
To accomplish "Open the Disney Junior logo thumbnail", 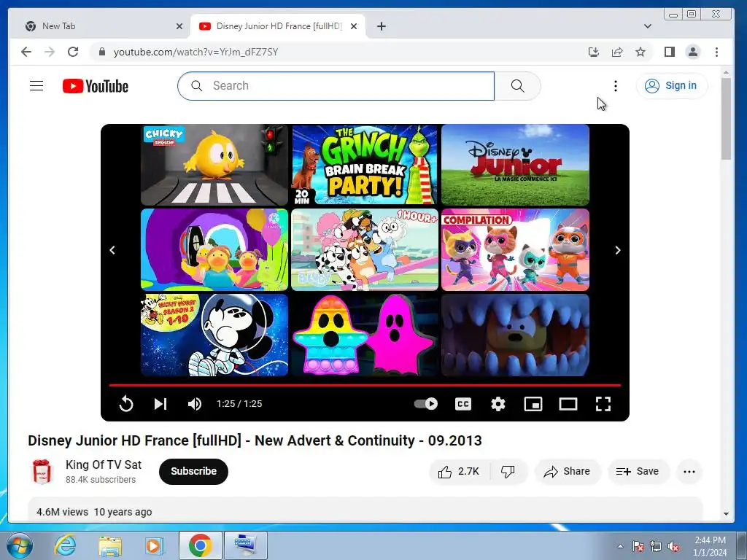I will point(515,165).
